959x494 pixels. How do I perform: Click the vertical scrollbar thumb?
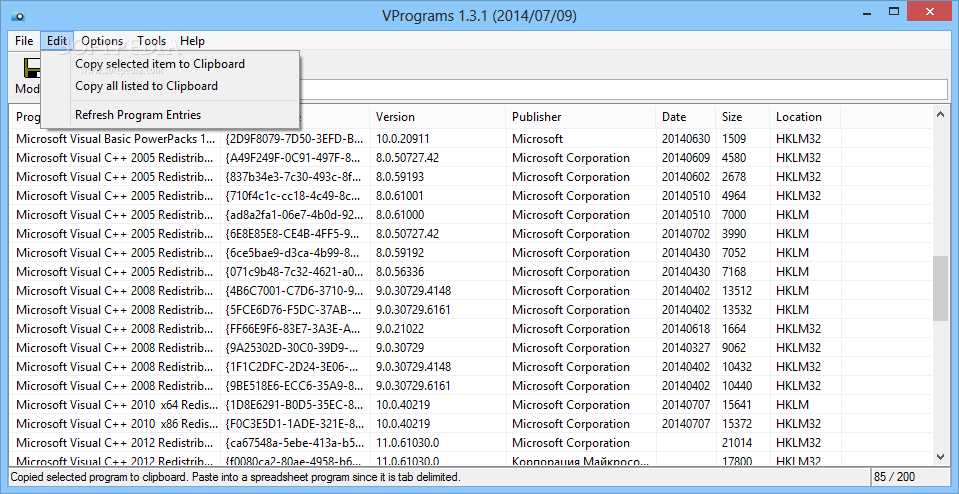click(941, 288)
